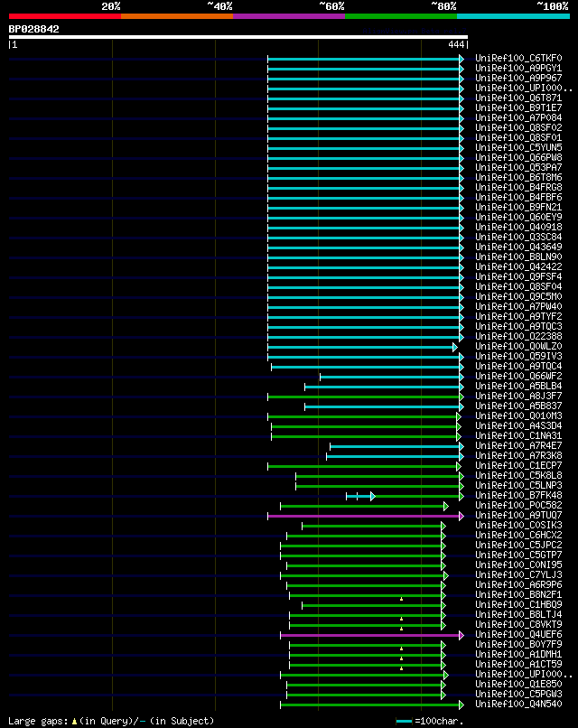This screenshot has width=578, height=728.
Task: Click the yellow gap marker on UniRef100_B8LTJ4 row
Action: pyautogui.click(x=401, y=619)
